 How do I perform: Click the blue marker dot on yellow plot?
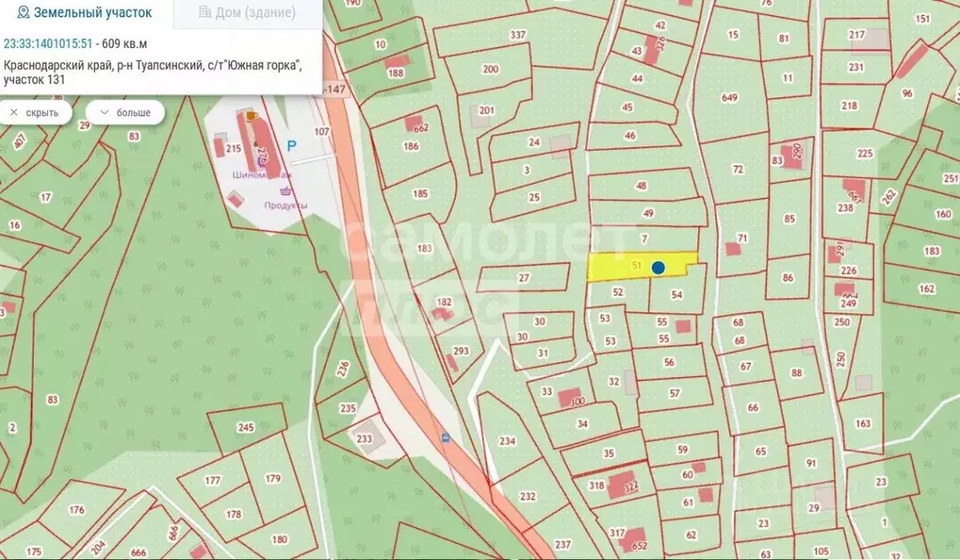click(658, 267)
